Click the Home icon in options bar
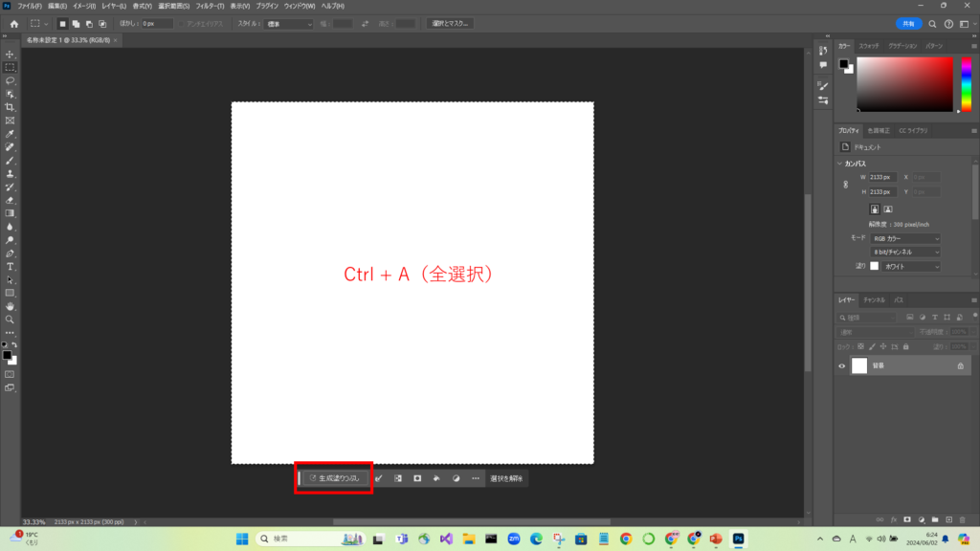Screen dimensions: 980x551 tap(13, 23)
